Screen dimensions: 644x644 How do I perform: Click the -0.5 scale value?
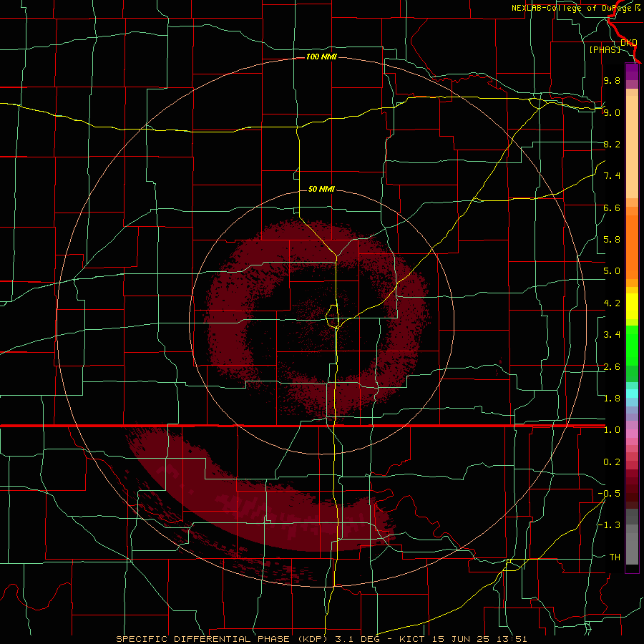tap(609, 494)
